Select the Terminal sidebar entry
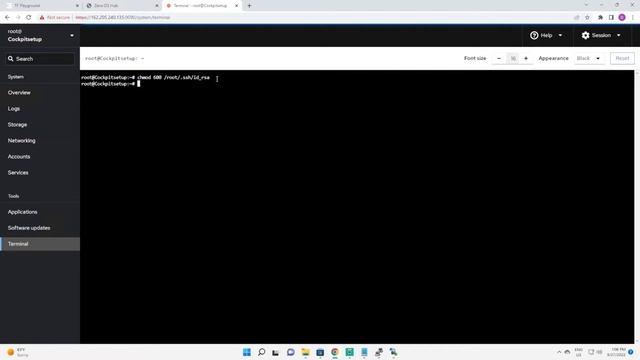 pyautogui.click(x=40, y=244)
